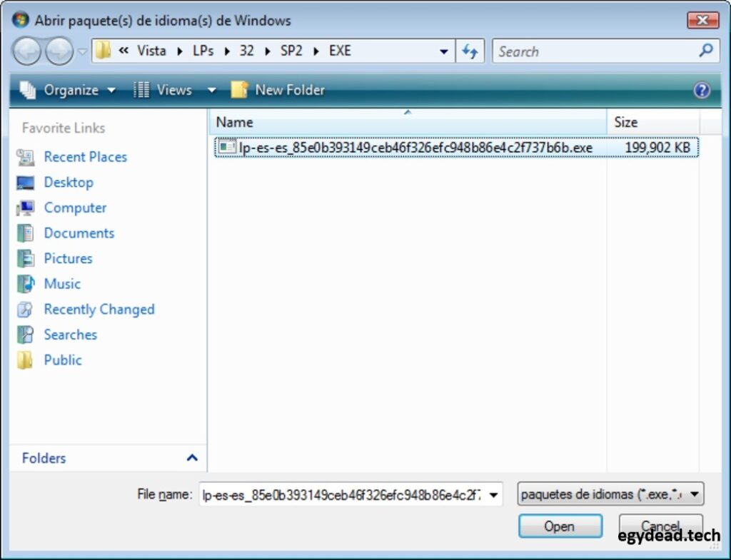731x560 pixels.
Task: Click the Desktop icon in sidebar
Action: (25, 183)
